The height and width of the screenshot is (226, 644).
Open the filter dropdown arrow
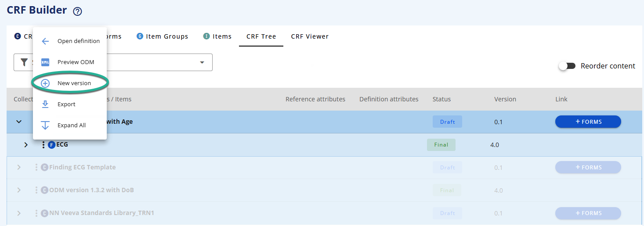tap(202, 62)
